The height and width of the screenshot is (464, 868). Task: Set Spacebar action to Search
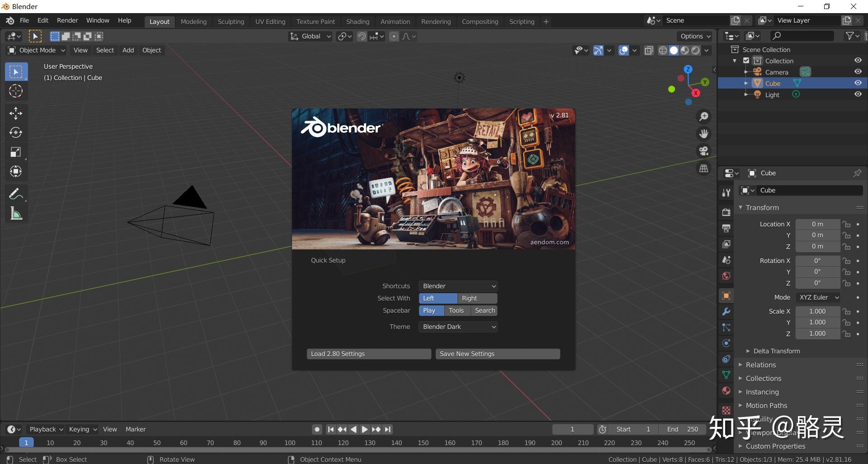pos(484,310)
